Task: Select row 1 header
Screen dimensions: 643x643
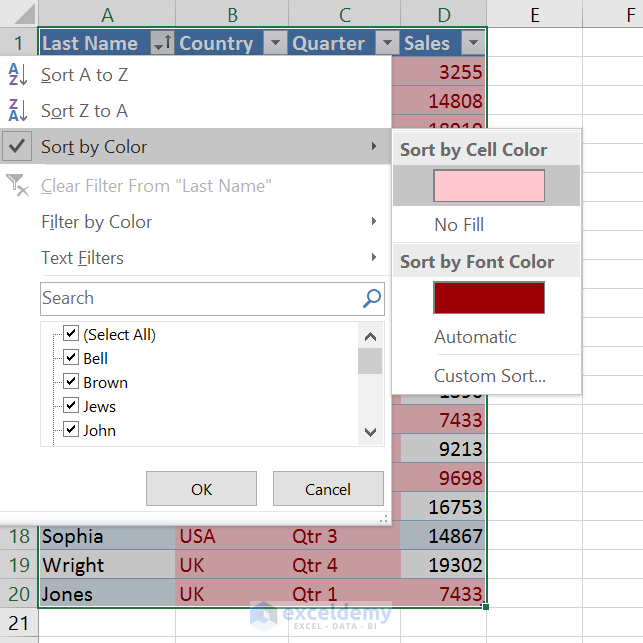Action: click(19, 43)
